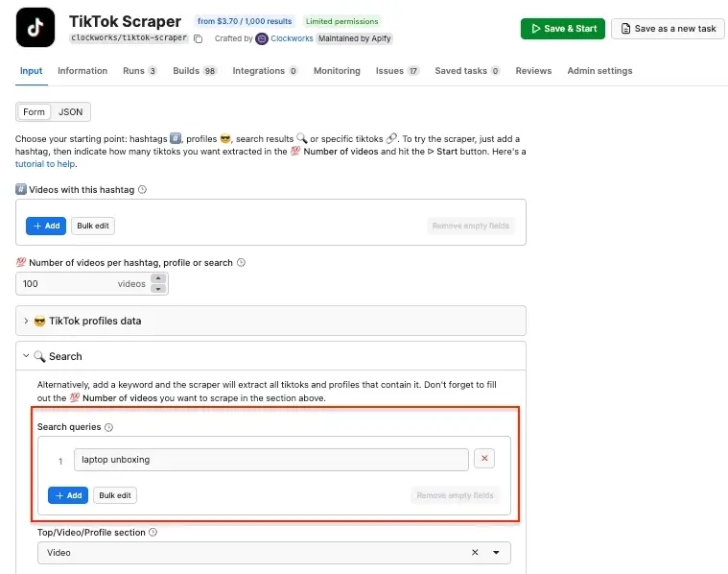The image size is (728, 574).
Task: Bulk edit the search queries
Action: coord(115,495)
